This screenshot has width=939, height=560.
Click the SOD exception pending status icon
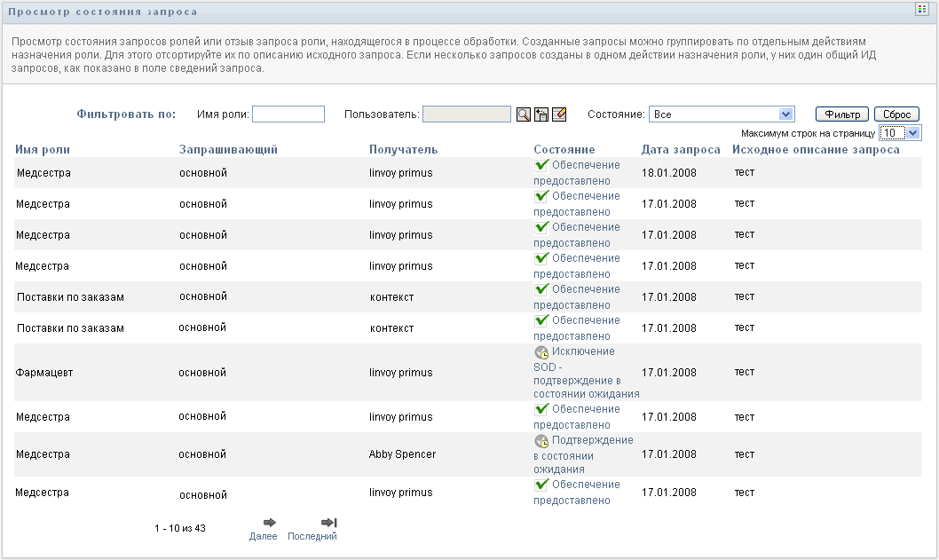(x=541, y=352)
